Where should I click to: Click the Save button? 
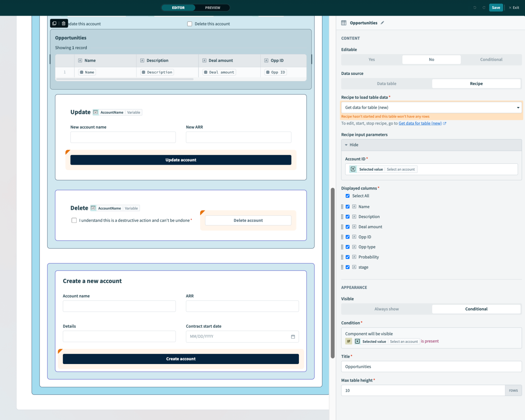tap(496, 8)
